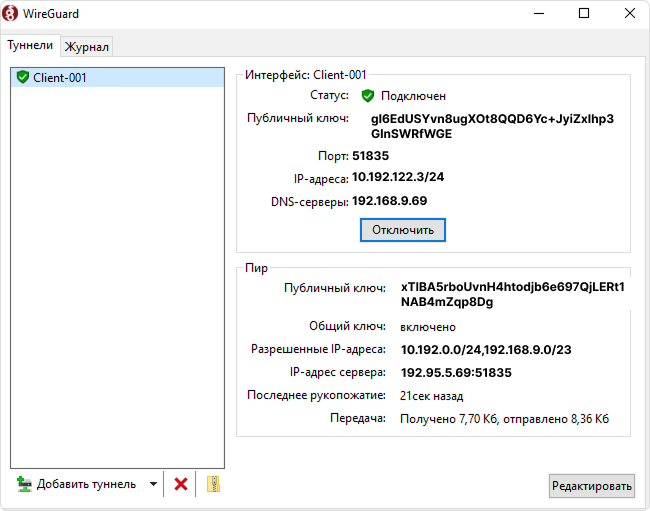This screenshot has width=650, height=511.
Task: Switch to the Журнал tab
Action: point(87,47)
